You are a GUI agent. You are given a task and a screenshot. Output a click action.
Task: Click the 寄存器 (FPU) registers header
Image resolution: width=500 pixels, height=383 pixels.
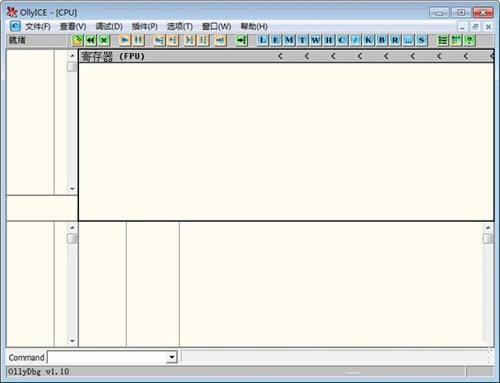(x=113, y=56)
